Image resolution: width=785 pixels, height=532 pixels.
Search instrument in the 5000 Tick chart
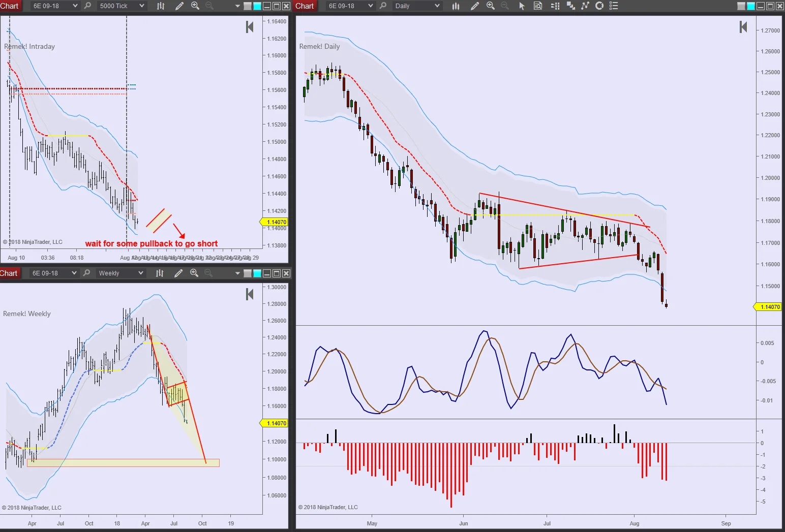tap(87, 6)
